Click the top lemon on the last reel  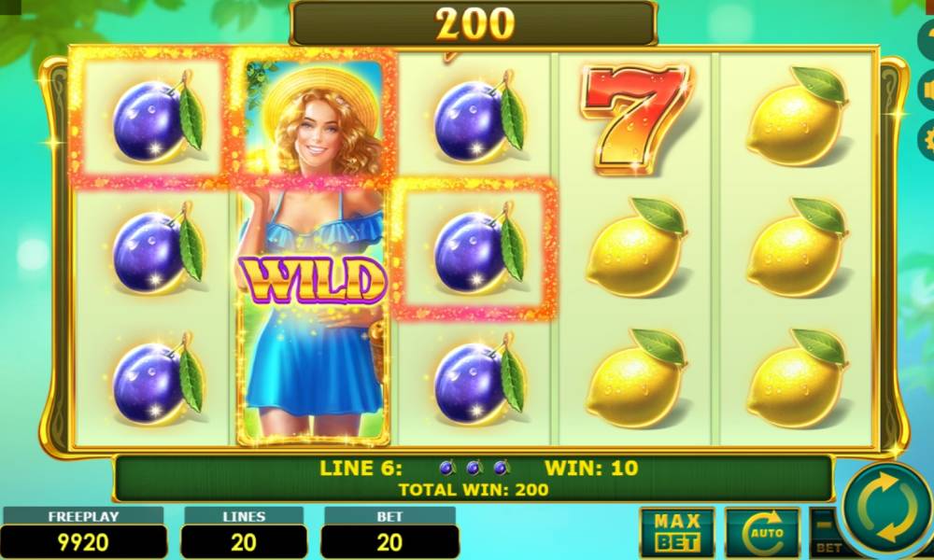[797, 117]
